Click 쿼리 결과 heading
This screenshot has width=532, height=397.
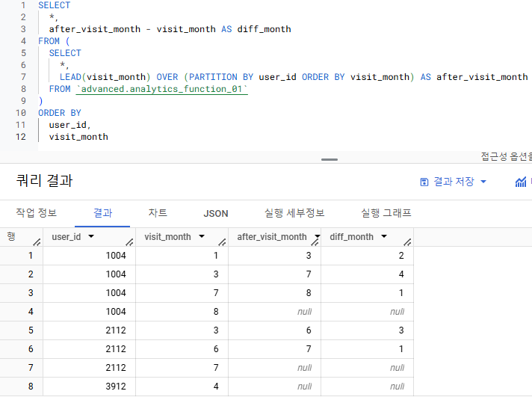[x=44, y=180]
